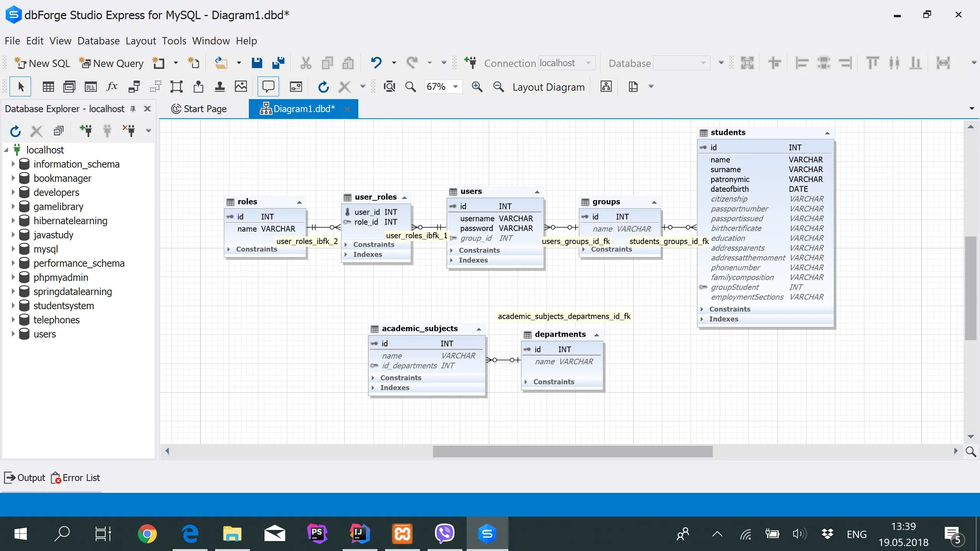Expand Constraints in the departments table

click(526, 382)
